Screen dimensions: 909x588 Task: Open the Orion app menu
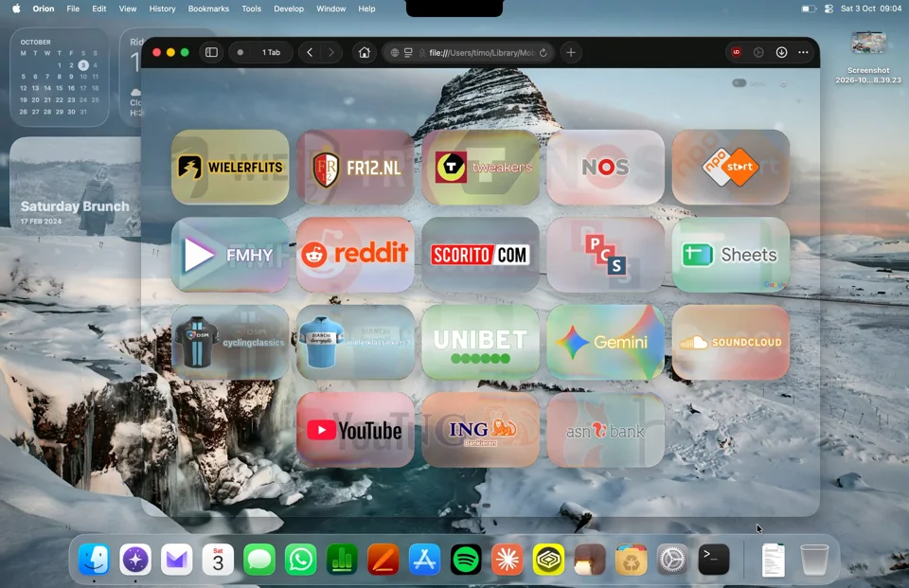coord(44,9)
